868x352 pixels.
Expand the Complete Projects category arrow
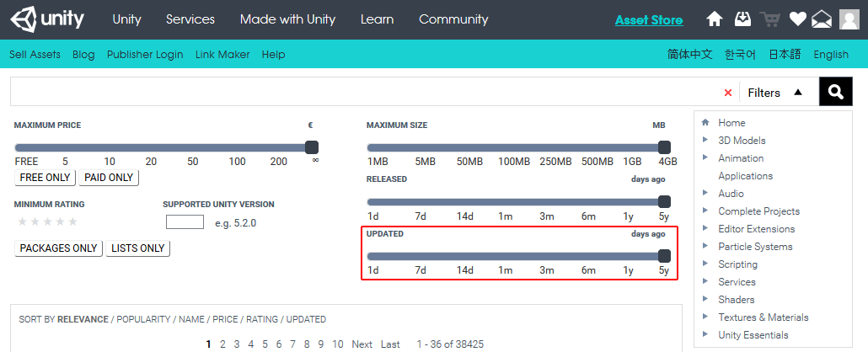click(x=705, y=211)
